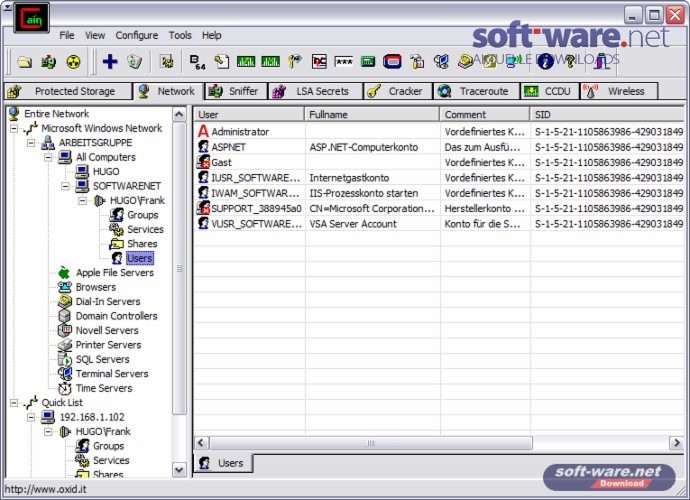The width and height of the screenshot is (690, 500).
Task: Switch to the Cracker tab
Action: click(398, 91)
